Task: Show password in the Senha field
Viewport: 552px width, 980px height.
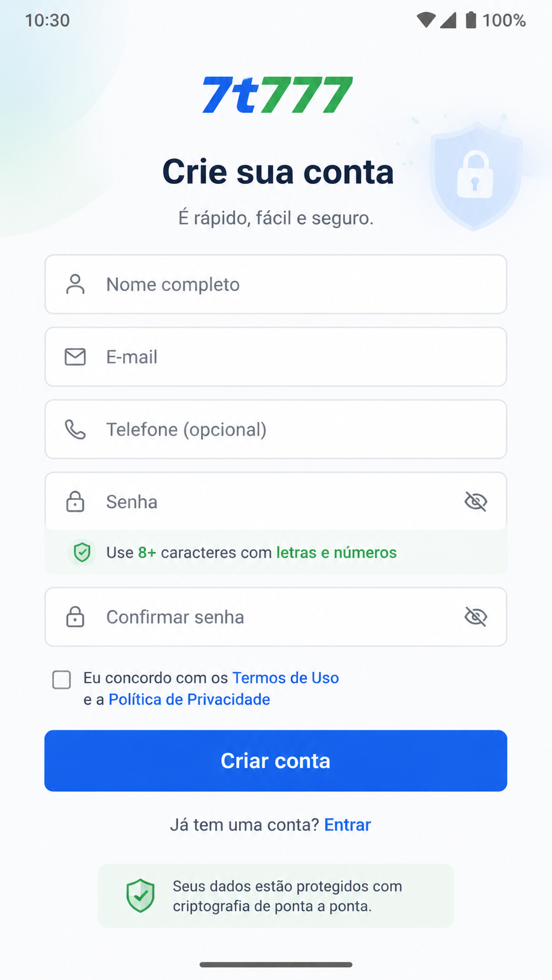Action: (476, 502)
